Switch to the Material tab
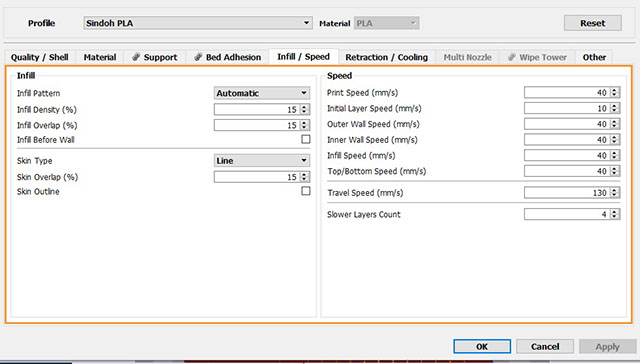 coord(100,57)
